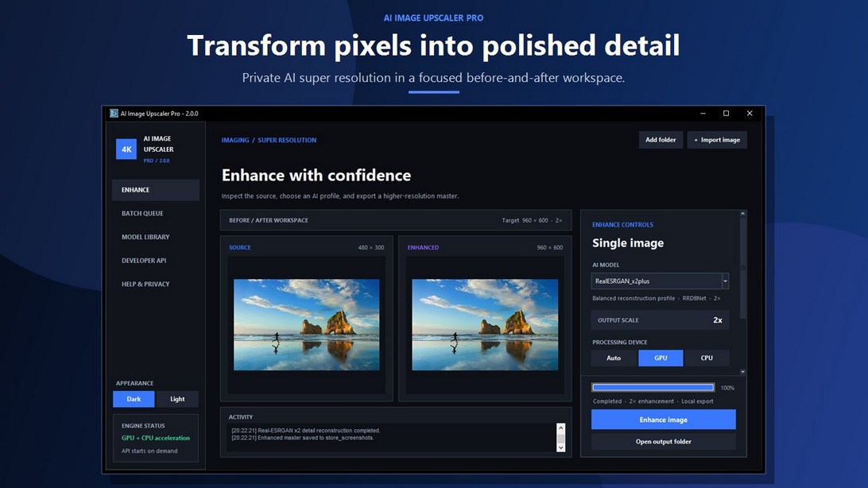Click the app icon in title bar
868x488 pixels.
click(x=114, y=114)
